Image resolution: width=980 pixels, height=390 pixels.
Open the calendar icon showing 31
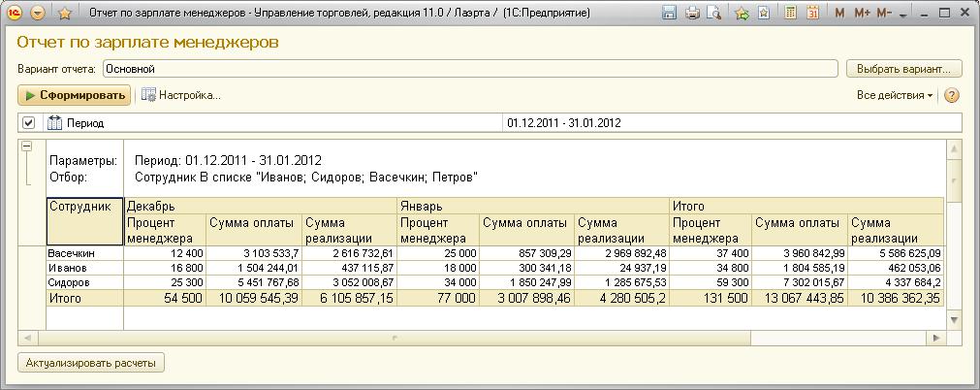pos(812,13)
